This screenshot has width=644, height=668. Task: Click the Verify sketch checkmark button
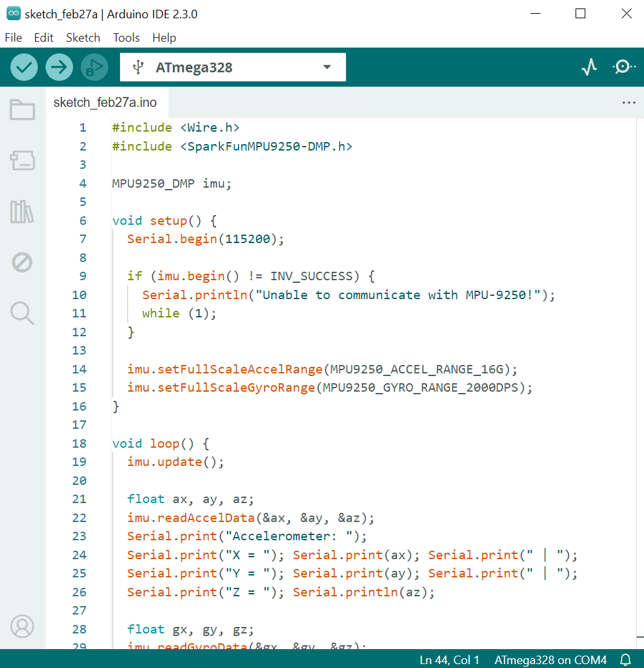coord(24,67)
